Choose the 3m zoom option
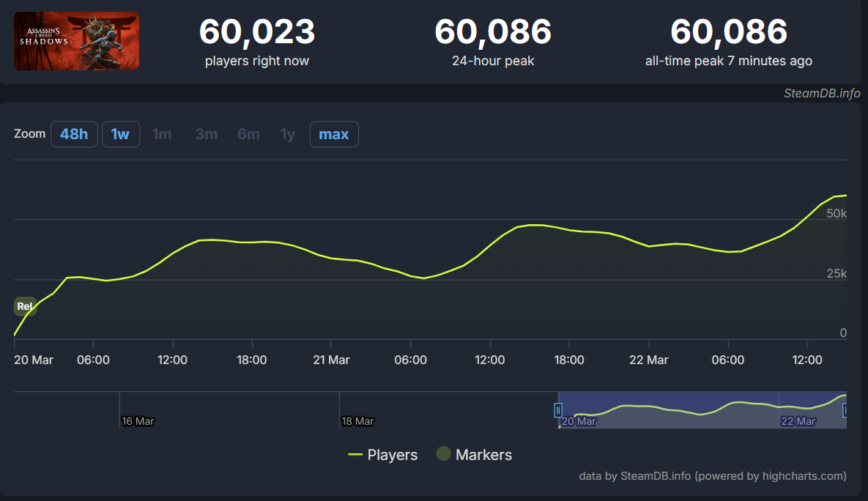Image resolution: width=868 pixels, height=501 pixels. [x=207, y=134]
